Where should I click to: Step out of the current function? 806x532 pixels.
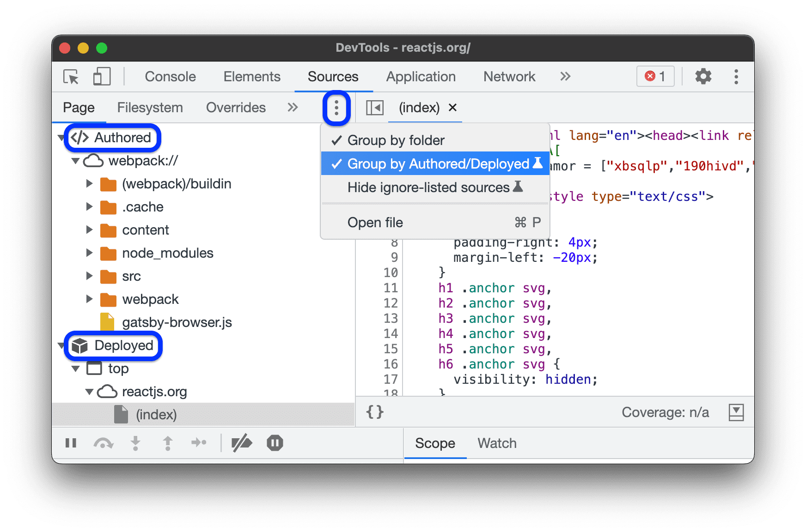click(x=167, y=443)
